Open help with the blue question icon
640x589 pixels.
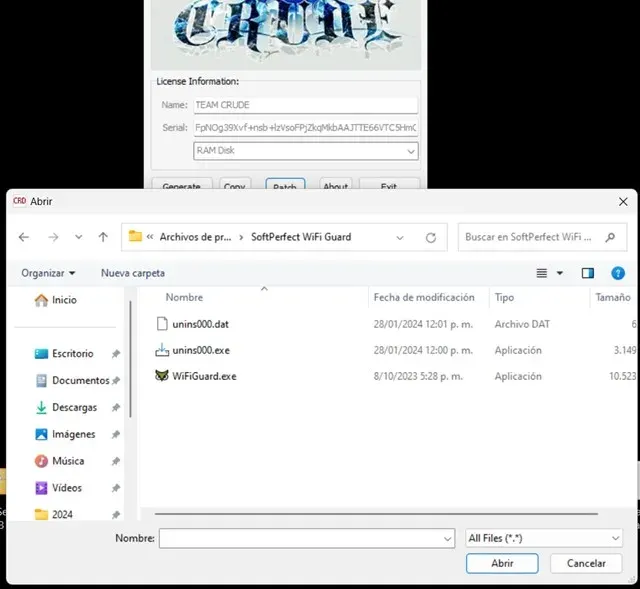click(618, 273)
